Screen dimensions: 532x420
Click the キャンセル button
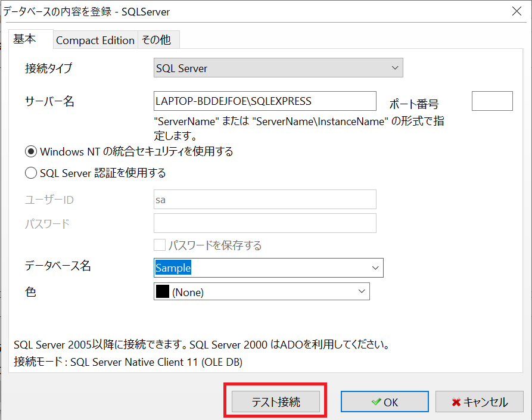point(480,402)
